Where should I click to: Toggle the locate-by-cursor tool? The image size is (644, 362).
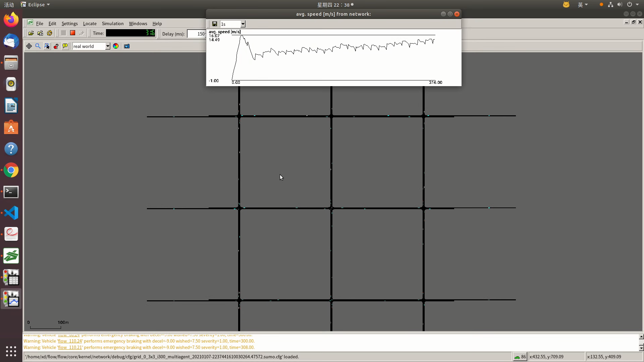(47, 46)
